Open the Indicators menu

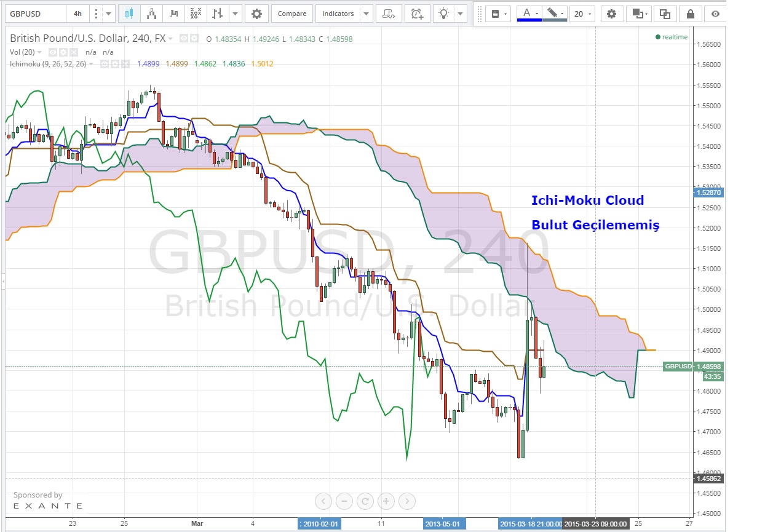[x=338, y=14]
